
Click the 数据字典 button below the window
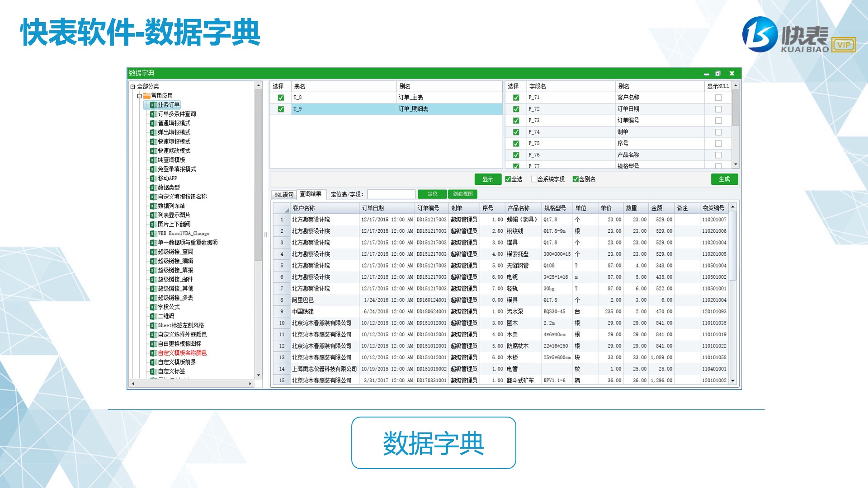[434, 443]
